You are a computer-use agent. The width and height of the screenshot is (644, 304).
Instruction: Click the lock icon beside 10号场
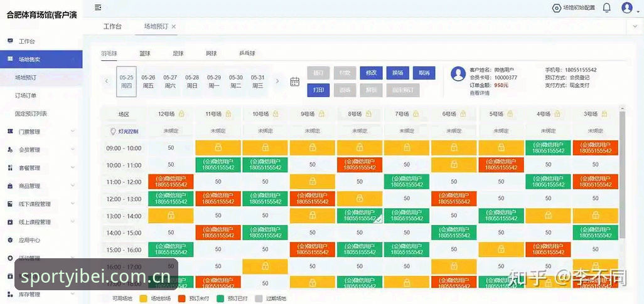point(276,113)
